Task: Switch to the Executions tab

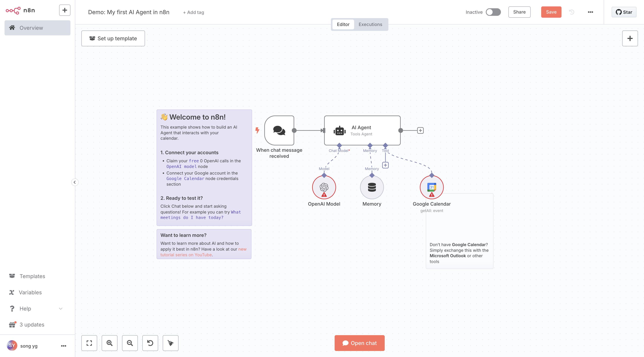Action: tap(370, 24)
